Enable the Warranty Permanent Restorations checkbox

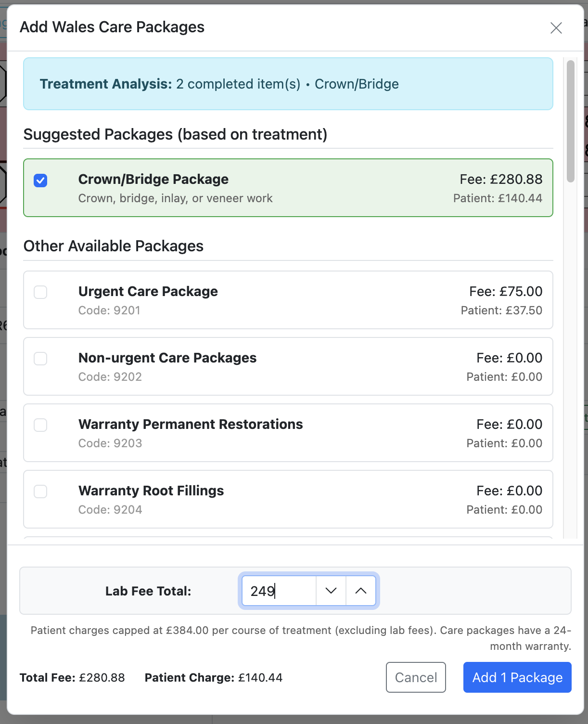[40, 425]
